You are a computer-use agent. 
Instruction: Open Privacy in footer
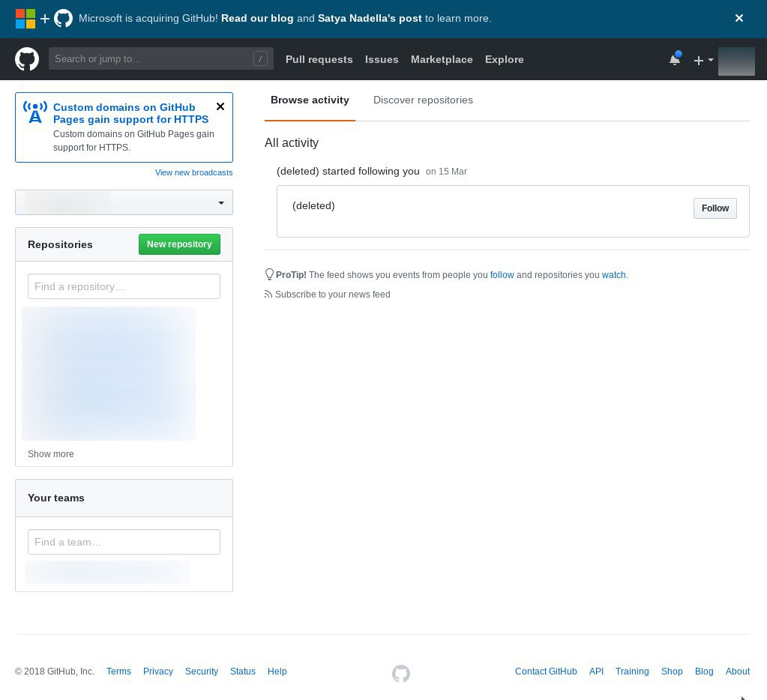[x=158, y=672]
